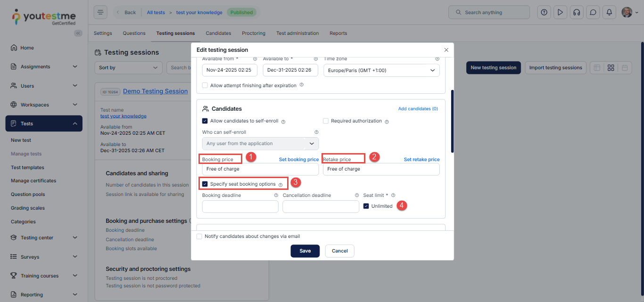Click the Set booking price link
This screenshot has width=644, height=302.
click(298, 160)
